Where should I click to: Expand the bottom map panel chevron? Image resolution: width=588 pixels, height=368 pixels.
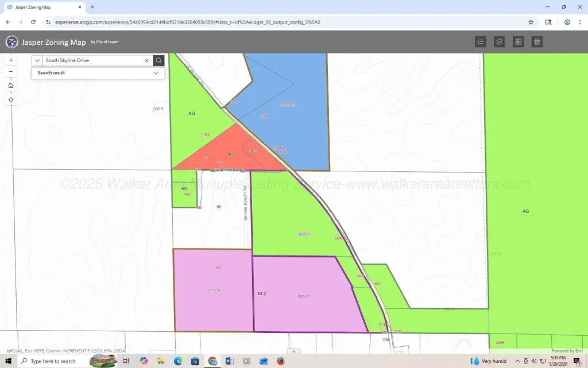point(294,351)
